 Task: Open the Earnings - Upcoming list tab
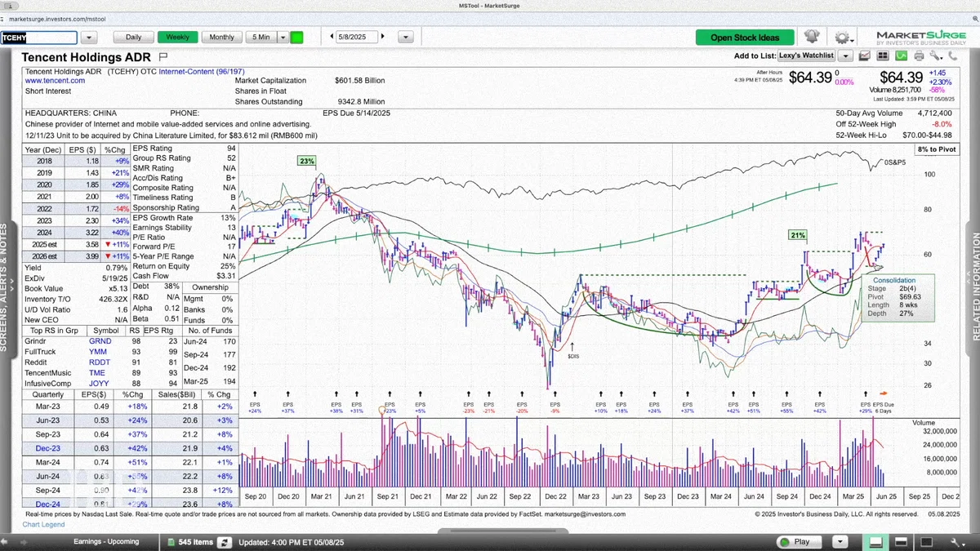pyautogui.click(x=106, y=541)
